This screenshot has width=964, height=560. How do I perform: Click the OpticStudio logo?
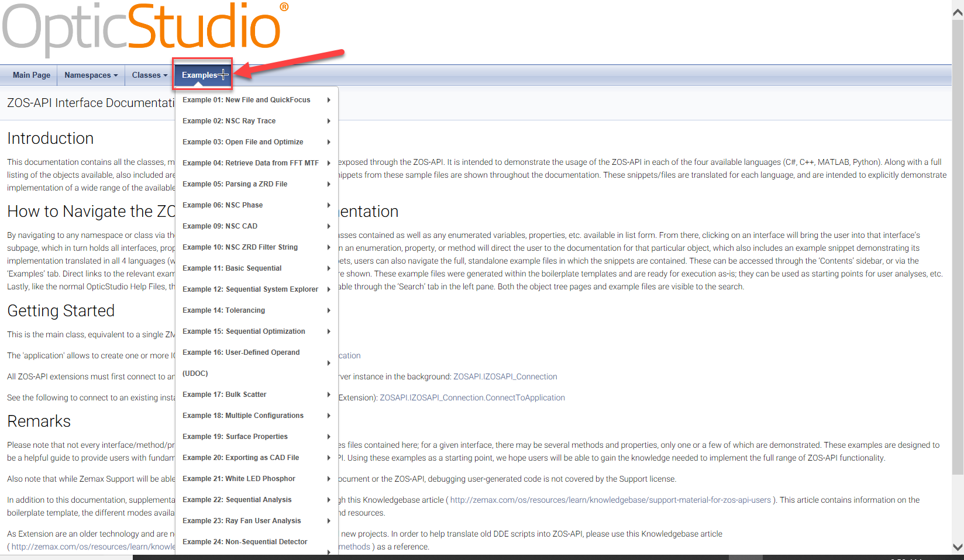[x=145, y=29]
